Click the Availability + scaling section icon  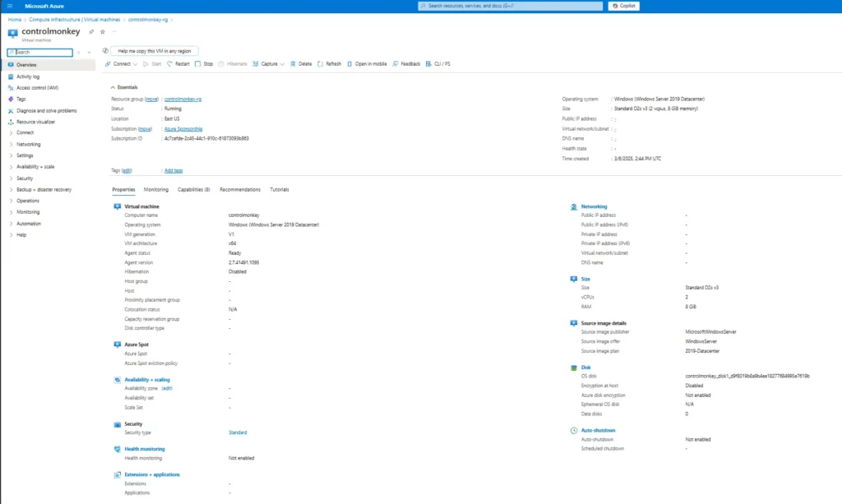click(117, 380)
